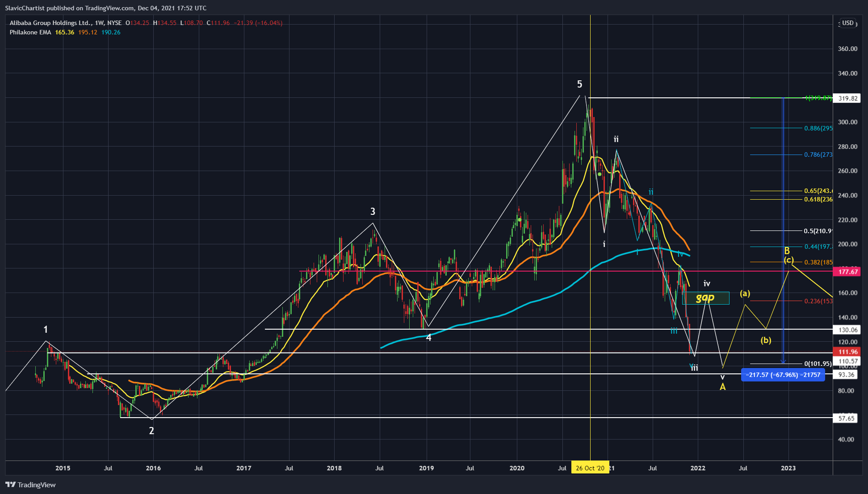This screenshot has width=868, height=494.
Task: Click the 360.00 price scale label
Action: (847, 49)
